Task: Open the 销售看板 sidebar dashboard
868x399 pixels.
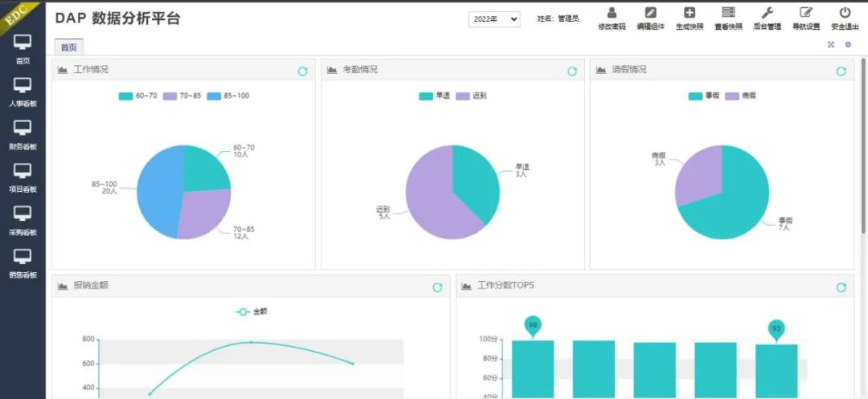Action: [x=23, y=263]
